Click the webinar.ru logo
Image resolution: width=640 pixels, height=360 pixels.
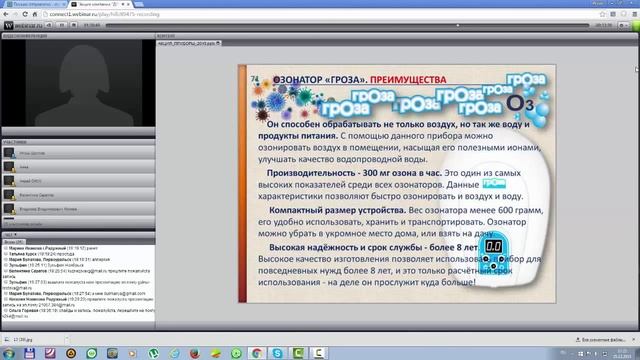click(x=23, y=25)
